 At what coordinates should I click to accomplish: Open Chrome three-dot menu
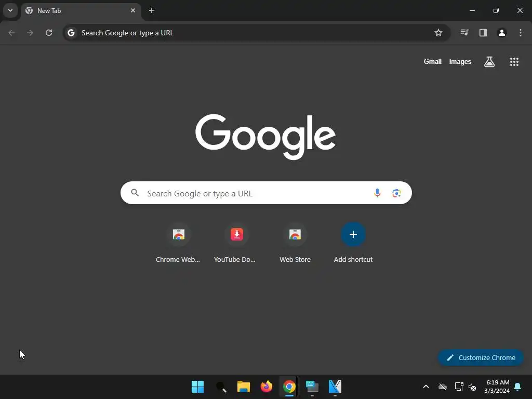pos(521,33)
